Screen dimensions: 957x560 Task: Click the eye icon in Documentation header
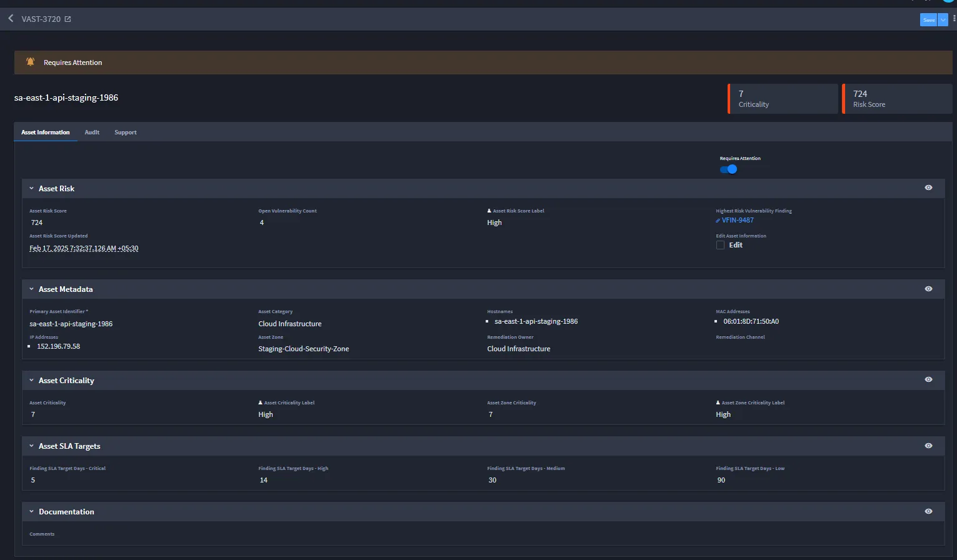click(x=928, y=511)
